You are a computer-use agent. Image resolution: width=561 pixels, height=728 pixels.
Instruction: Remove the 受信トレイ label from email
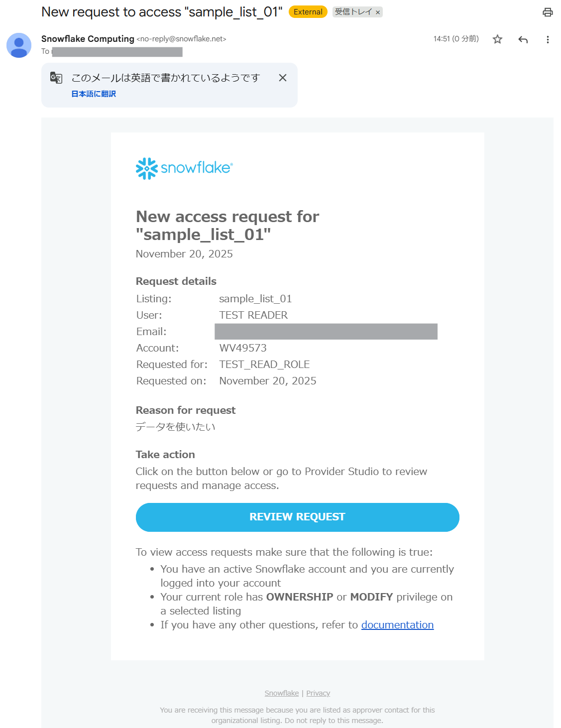(x=378, y=12)
